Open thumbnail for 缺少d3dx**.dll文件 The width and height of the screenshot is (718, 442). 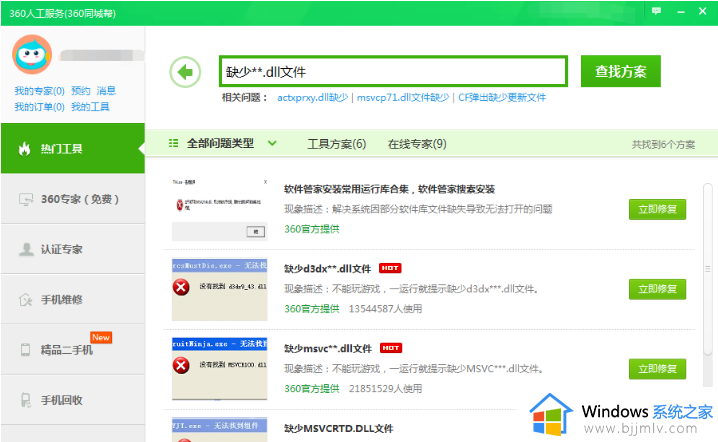[219, 290]
